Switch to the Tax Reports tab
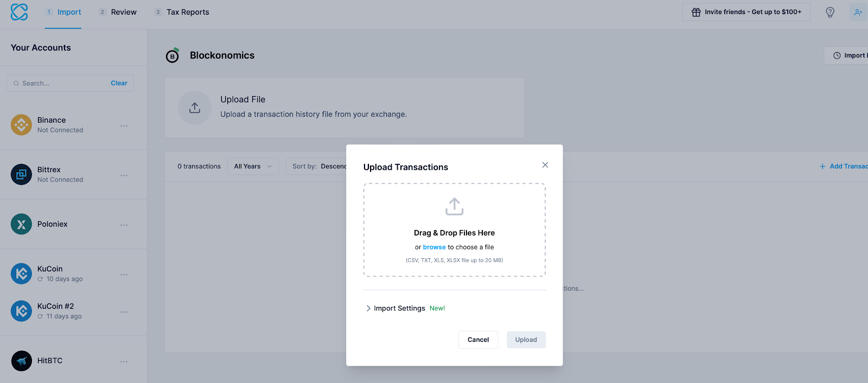Viewport: 868px width, 383px height. click(x=188, y=12)
